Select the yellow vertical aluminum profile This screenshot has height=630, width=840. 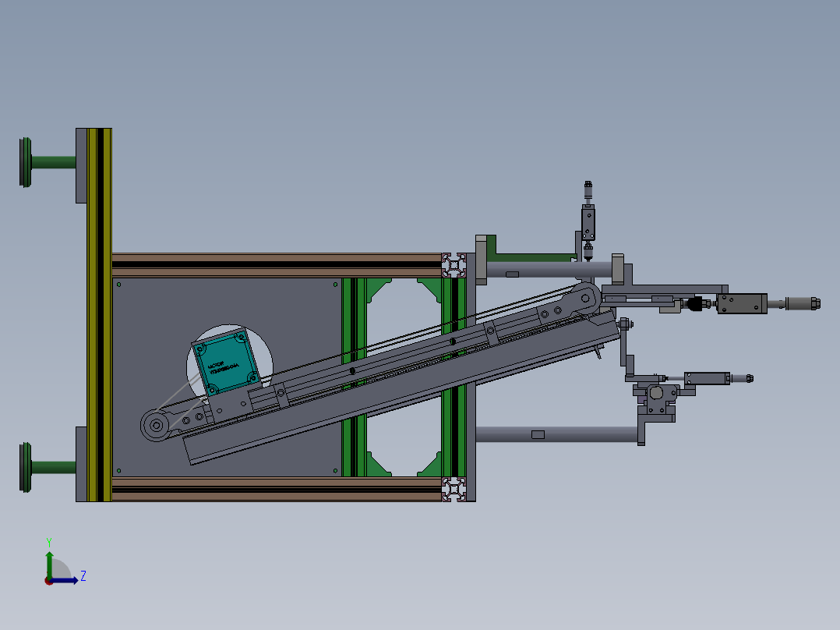pos(99,315)
